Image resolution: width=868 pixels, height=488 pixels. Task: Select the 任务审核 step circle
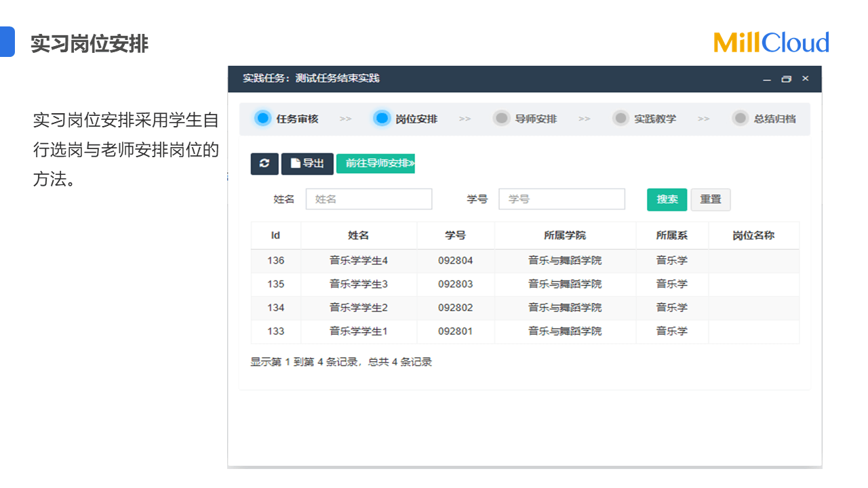point(262,119)
